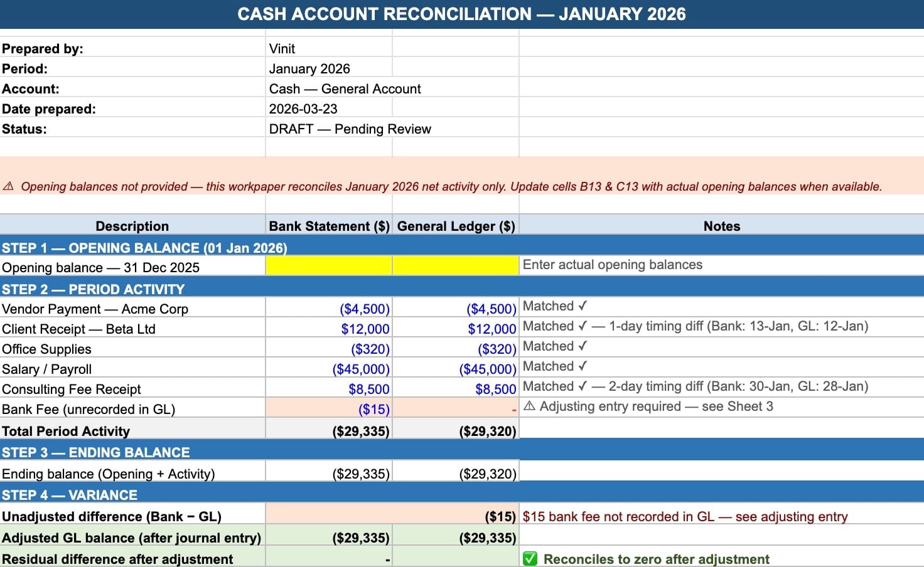The height and width of the screenshot is (567, 924).
Task: Click the warning triangle icon above the table
Action: (9, 186)
